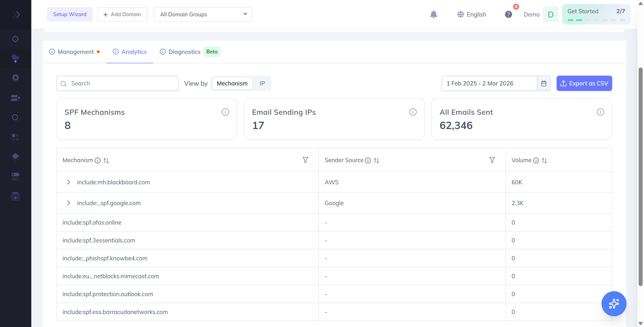
Task: Open the notifications bell
Action: pos(434,15)
